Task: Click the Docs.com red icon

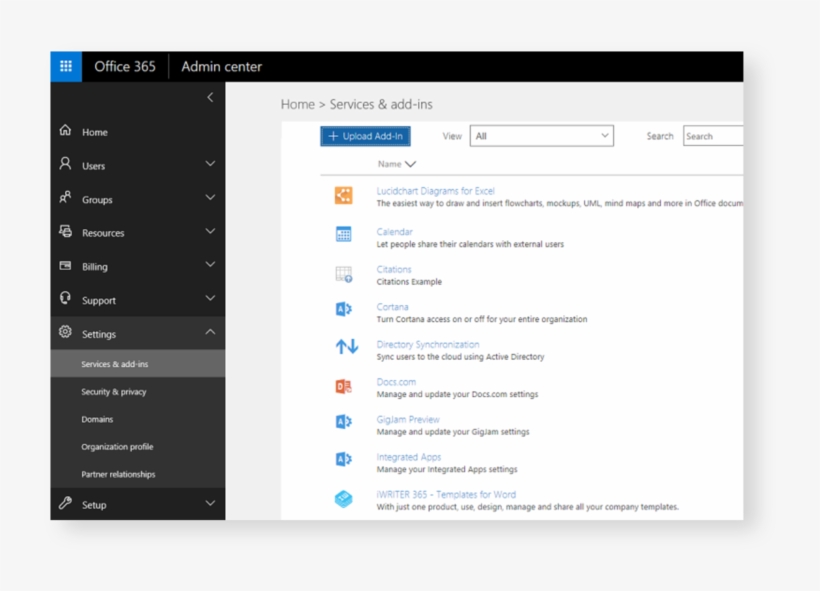Action: [344, 387]
